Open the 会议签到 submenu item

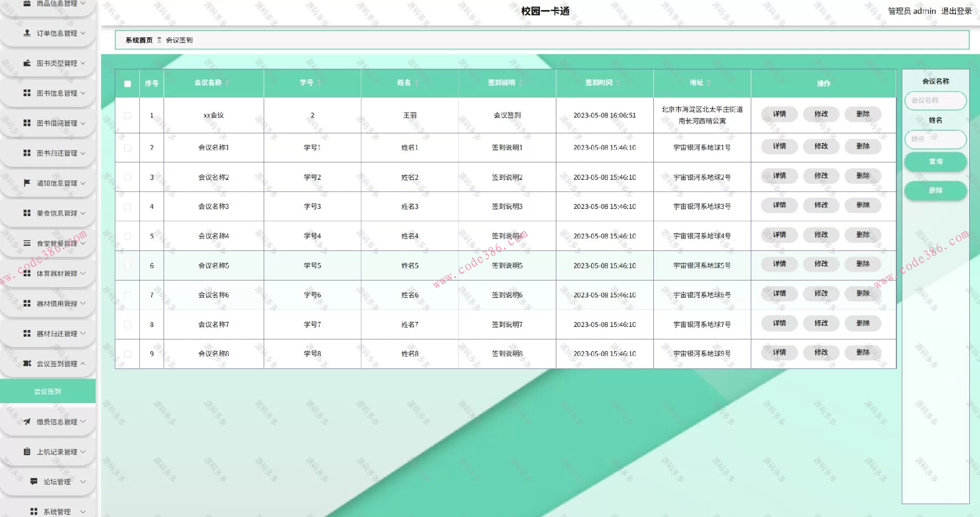pos(47,391)
